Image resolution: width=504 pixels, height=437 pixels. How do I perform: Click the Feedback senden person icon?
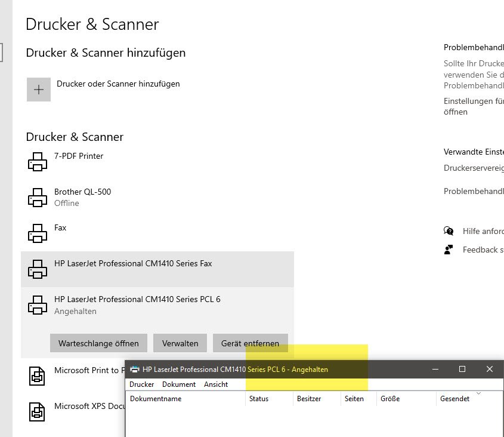pyautogui.click(x=449, y=250)
